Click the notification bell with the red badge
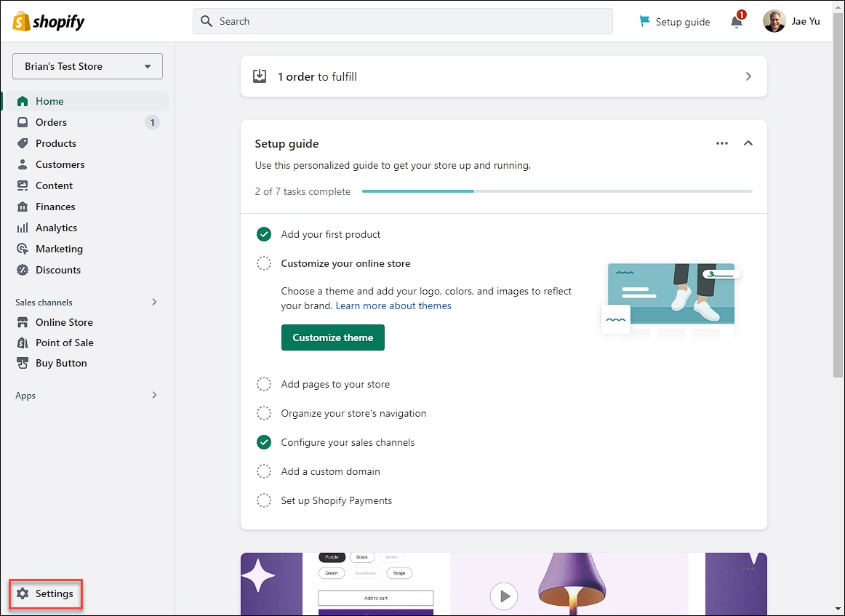845x616 pixels. (x=737, y=21)
